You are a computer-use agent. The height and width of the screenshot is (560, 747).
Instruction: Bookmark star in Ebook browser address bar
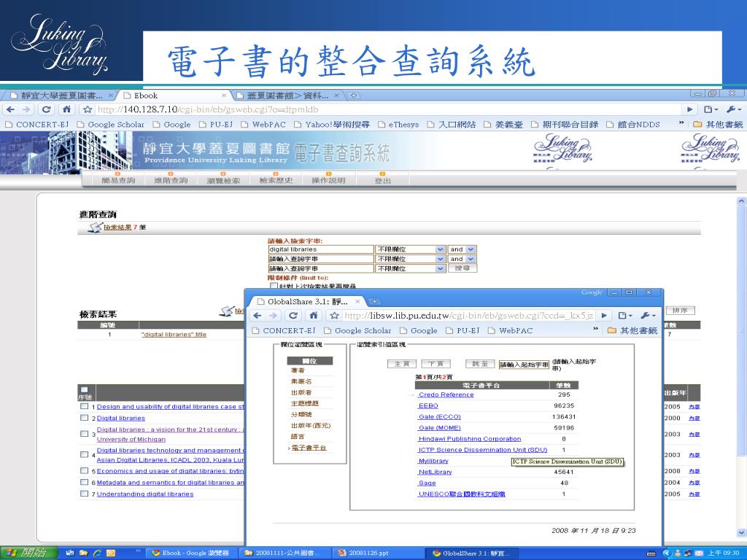click(x=88, y=109)
